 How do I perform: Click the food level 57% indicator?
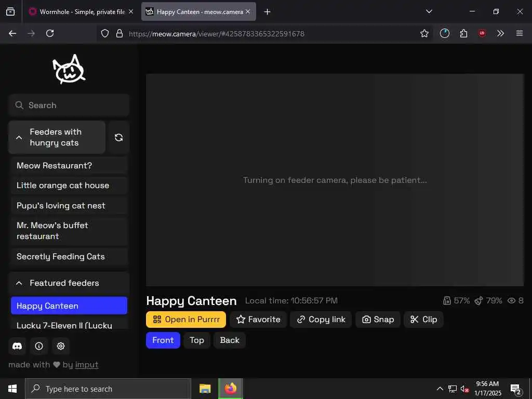(456, 301)
